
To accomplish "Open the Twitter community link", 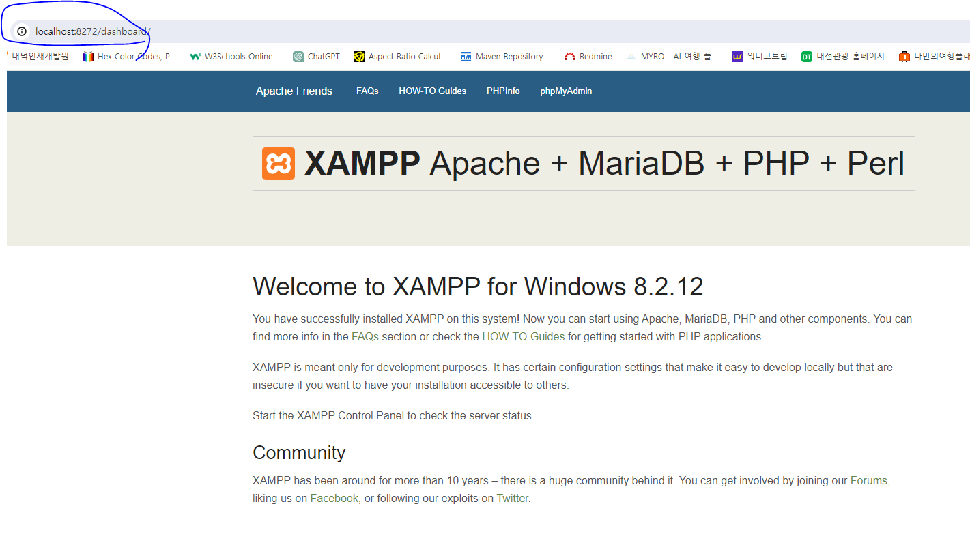I will 513,499.
